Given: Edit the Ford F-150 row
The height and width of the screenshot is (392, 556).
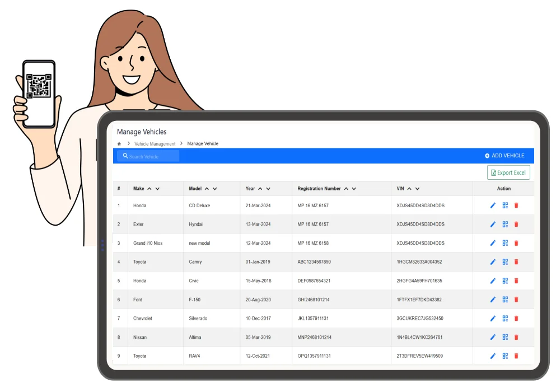Looking at the screenshot, I should (x=493, y=300).
